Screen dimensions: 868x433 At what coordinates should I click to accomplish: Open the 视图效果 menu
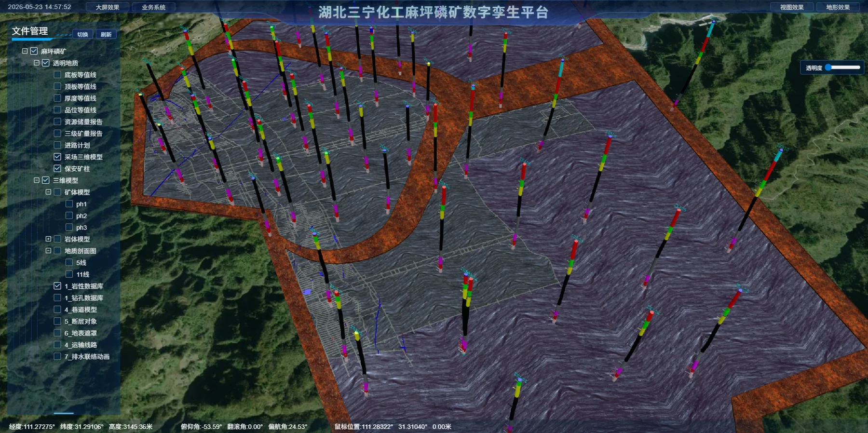pos(792,7)
